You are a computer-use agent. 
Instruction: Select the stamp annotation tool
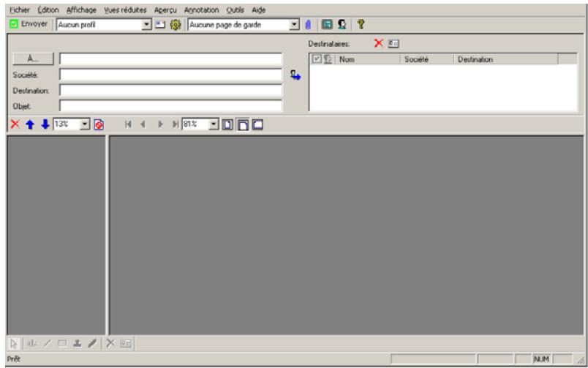click(x=78, y=343)
